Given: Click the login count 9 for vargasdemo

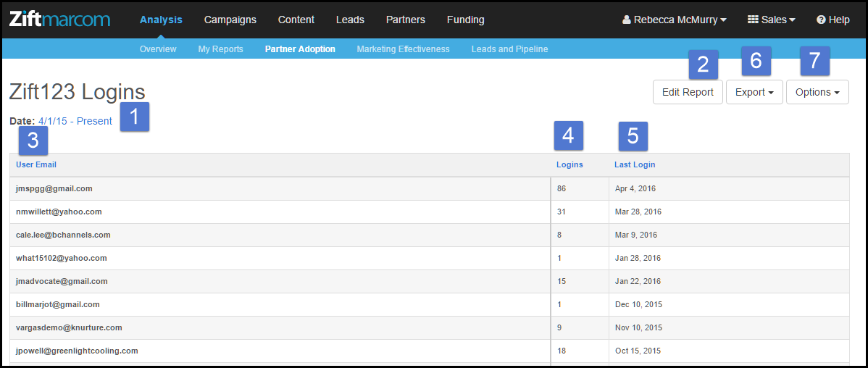Looking at the screenshot, I should 559,328.
